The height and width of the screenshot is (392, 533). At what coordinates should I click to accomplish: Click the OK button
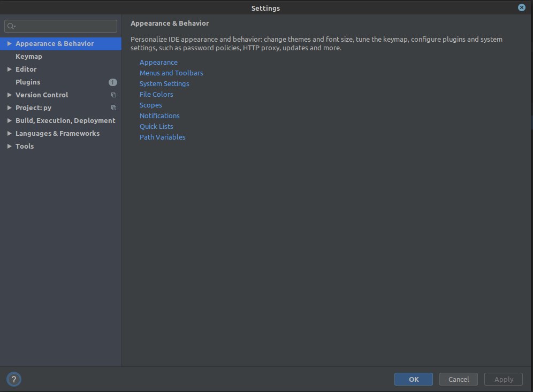click(x=413, y=379)
